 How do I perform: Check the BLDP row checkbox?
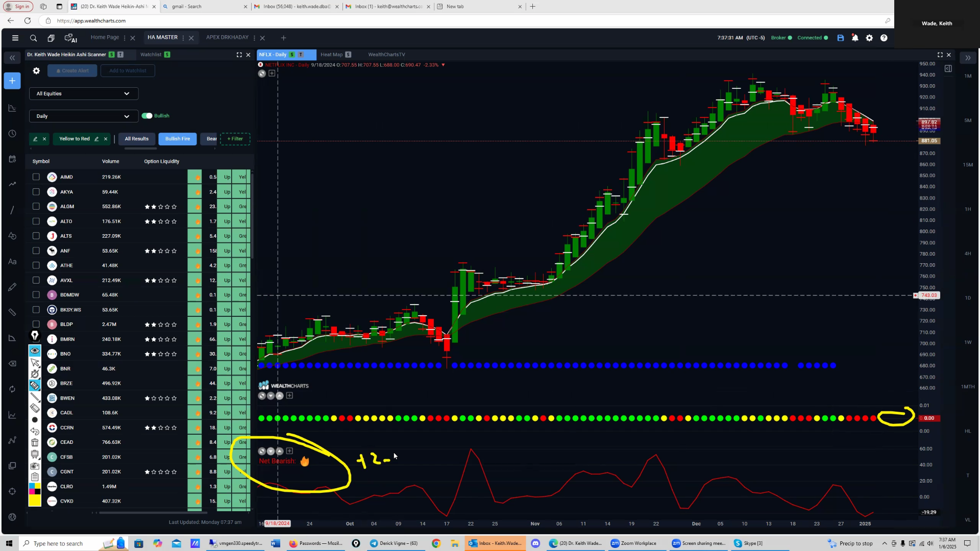pos(36,324)
